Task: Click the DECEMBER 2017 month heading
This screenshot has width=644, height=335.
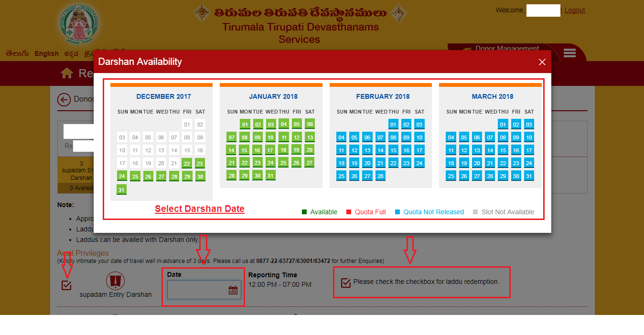Action: (x=163, y=96)
